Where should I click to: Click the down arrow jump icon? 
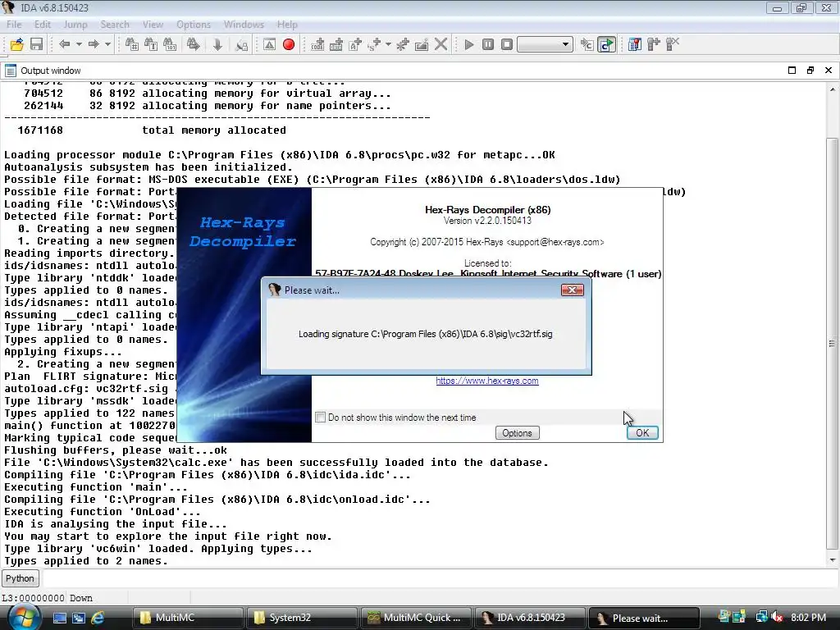click(x=217, y=44)
